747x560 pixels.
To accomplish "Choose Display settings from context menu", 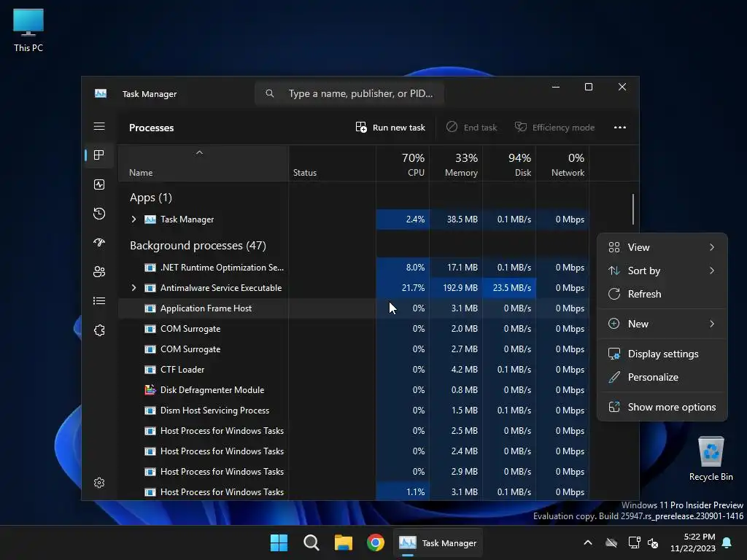I will click(662, 354).
